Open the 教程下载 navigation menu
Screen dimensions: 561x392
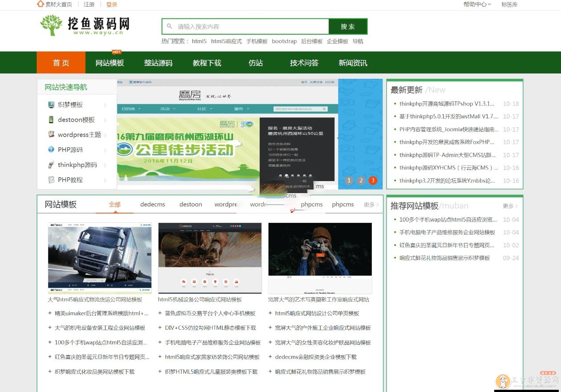click(207, 62)
